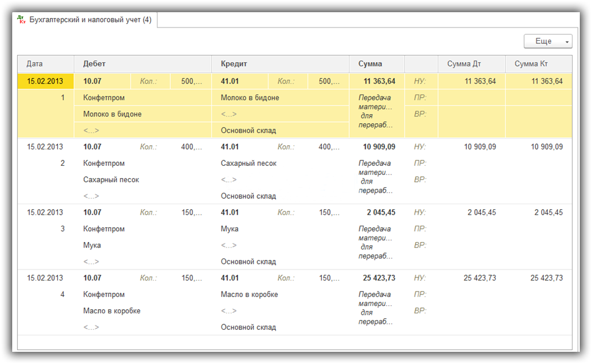
Task: Click credit account 41.01 in row 3
Action: pos(229,212)
